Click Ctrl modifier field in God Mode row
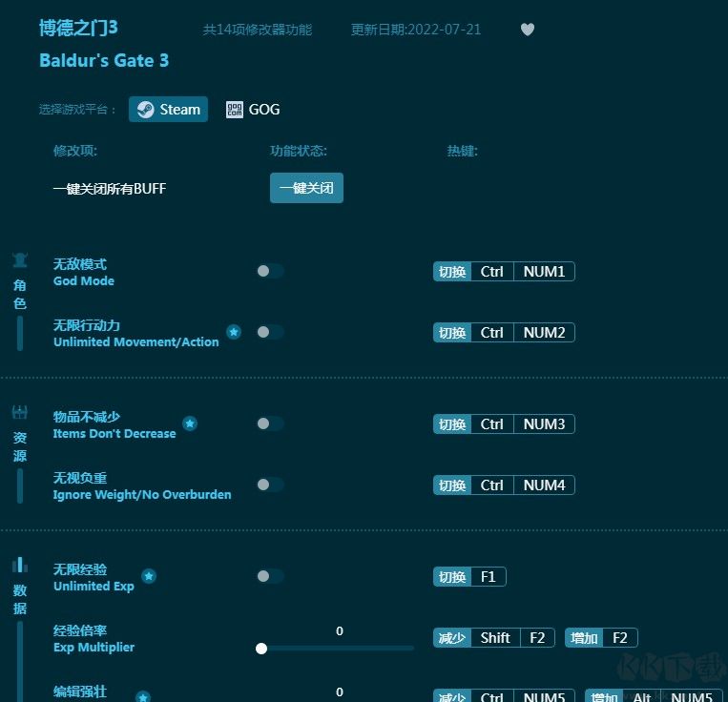The image size is (728, 702). pyautogui.click(x=492, y=272)
